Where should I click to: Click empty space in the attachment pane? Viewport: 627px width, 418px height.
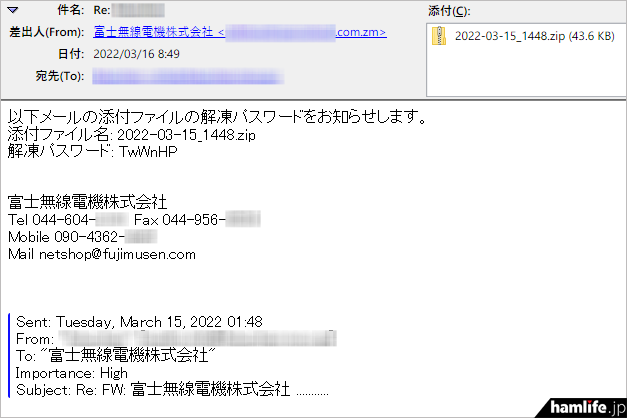pos(526,72)
